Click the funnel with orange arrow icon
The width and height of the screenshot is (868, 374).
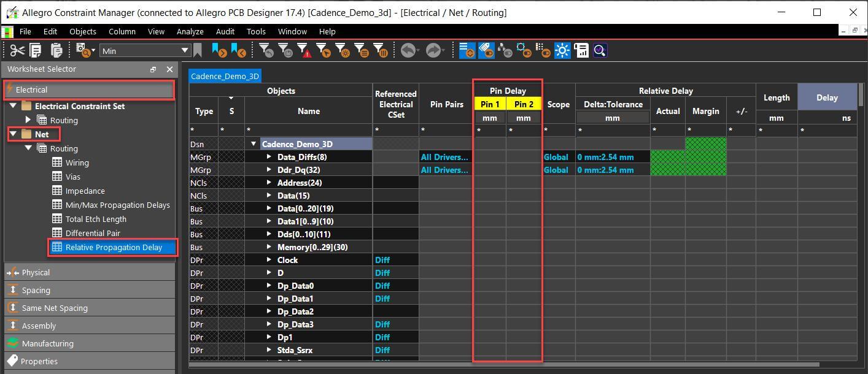point(324,50)
